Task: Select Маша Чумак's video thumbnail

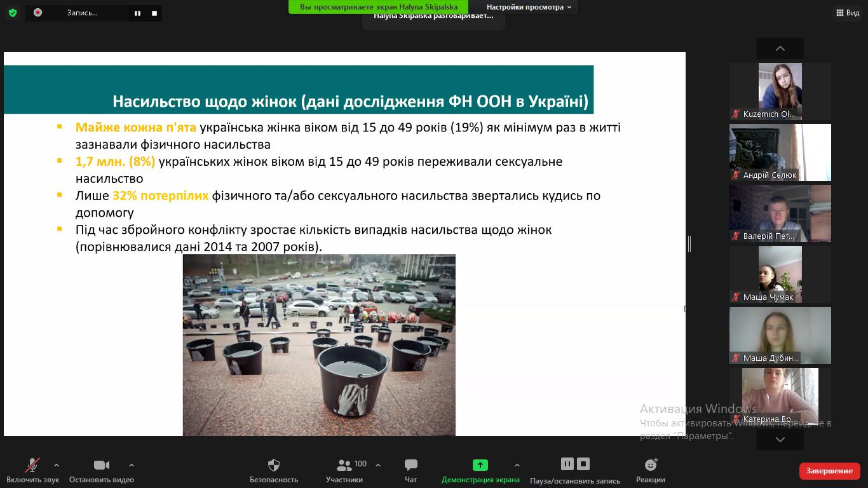Action: [780, 274]
